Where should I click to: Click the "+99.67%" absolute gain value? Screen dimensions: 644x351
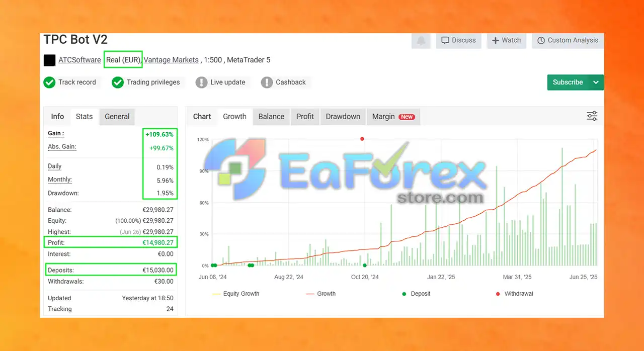coord(162,148)
